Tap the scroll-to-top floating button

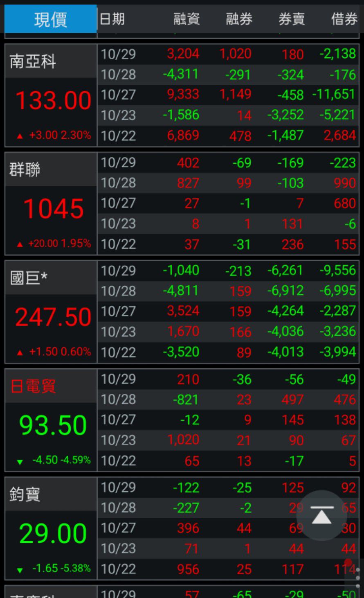coord(321,515)
